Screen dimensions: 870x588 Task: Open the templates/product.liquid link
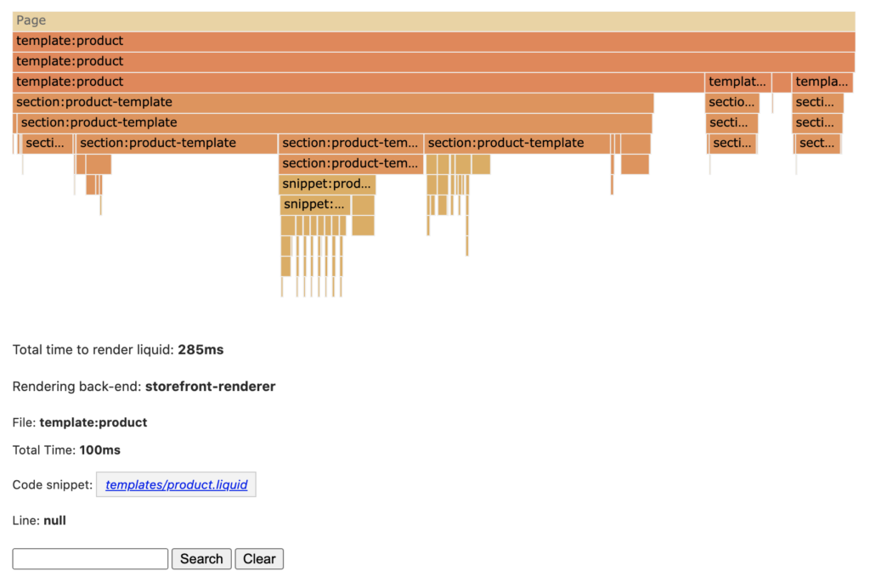coord(176,485)
